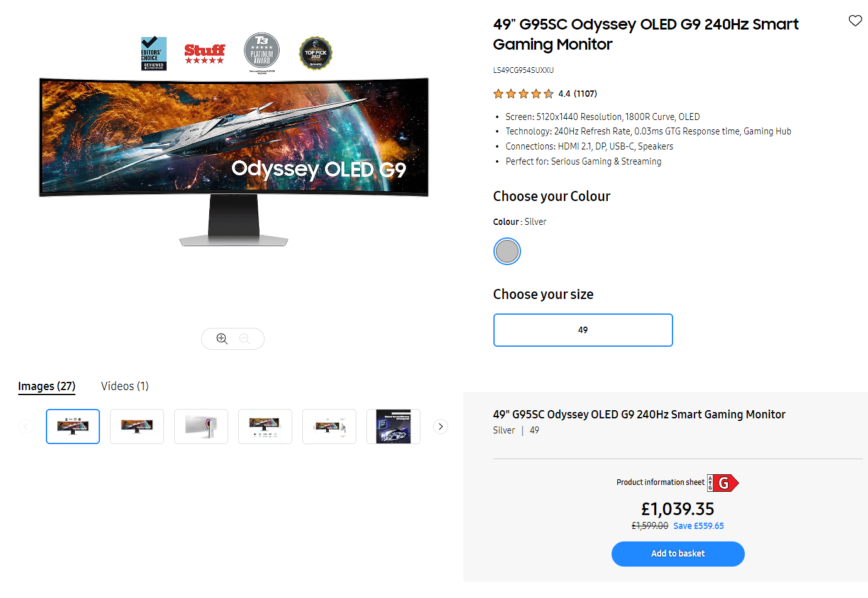868x598 pixels.
Task: Choose the 49 size option
Action: (x=583, y=330)
